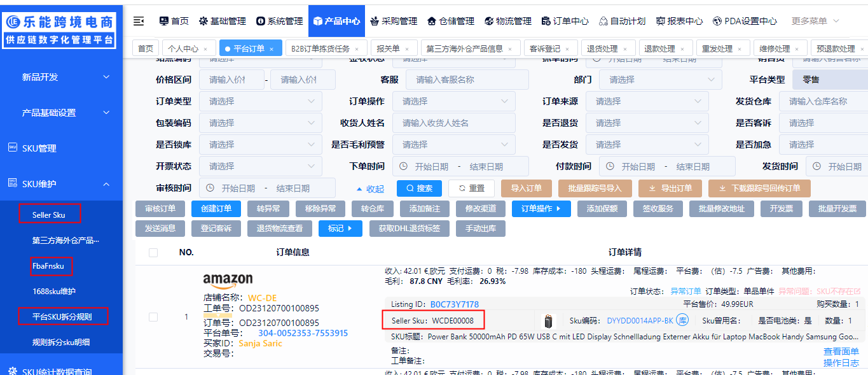Collapse the sidebar with the hamburger icon
This screenshot has width=868, height=375.
pyautogui.click(x=139, y=21)
